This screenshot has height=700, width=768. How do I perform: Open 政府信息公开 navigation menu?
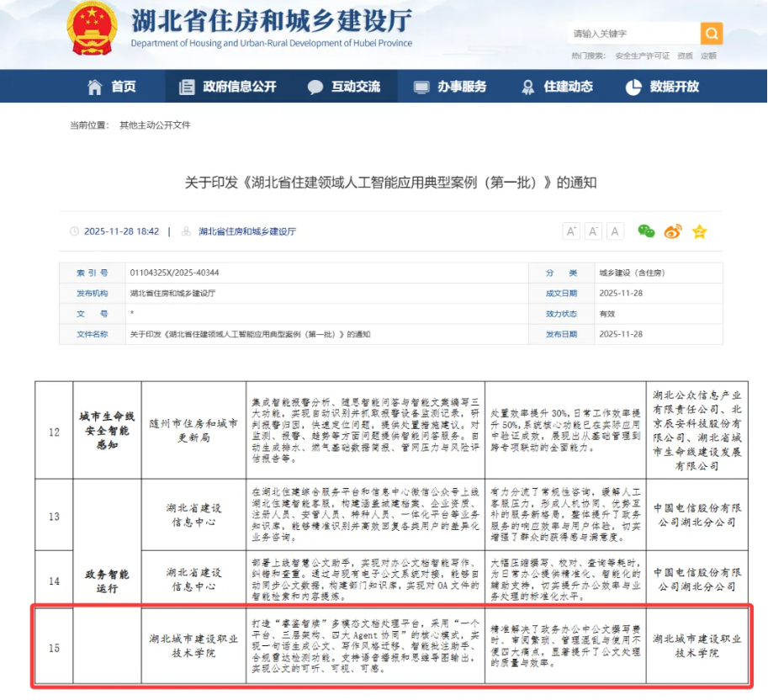(x=227, y=87)
